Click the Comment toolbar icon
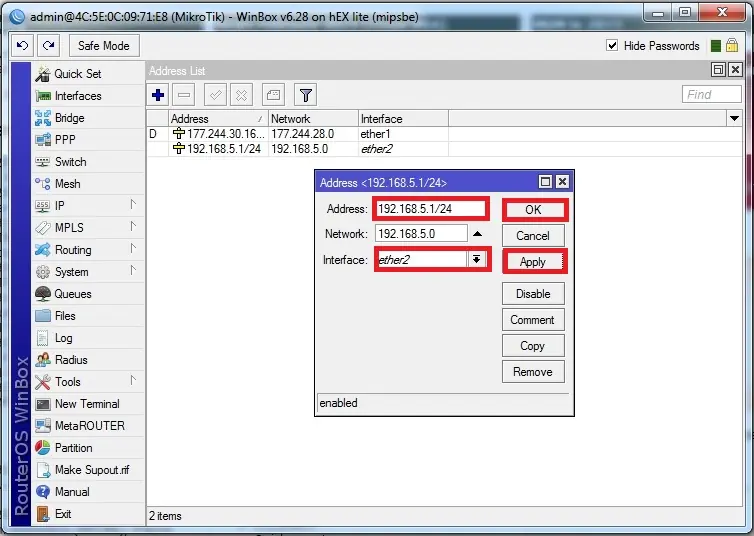The height and width of the screenshot is (536, 754). (273, 95)
